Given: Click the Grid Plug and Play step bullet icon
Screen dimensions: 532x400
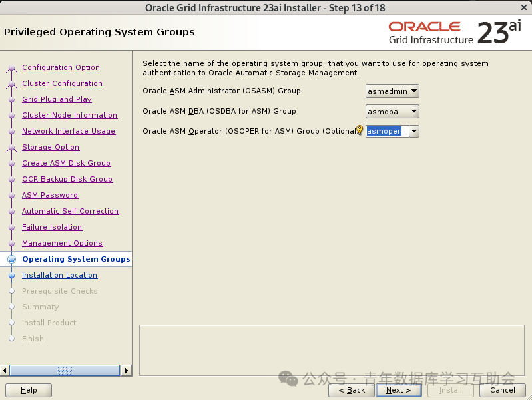Looking at the screenshot, I should point(11,100).
